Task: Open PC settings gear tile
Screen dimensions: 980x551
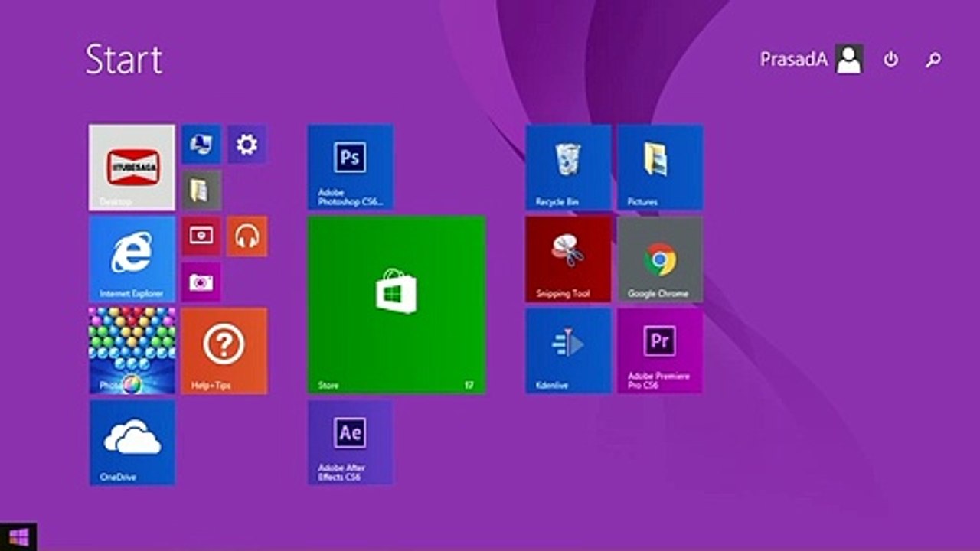Action: click(x=247, y=144)
